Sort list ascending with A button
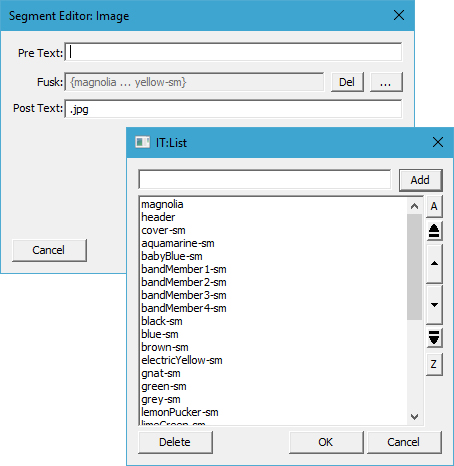 434,207
